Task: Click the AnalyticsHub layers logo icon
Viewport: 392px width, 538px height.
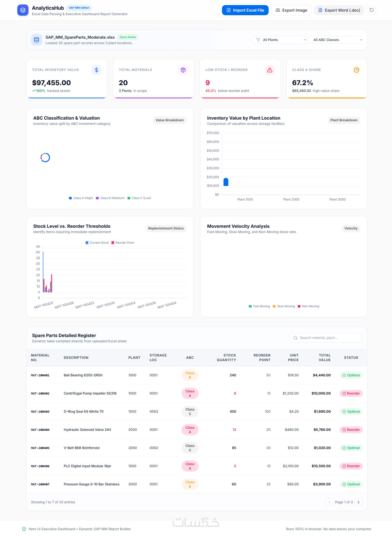Action: click(x=23, y=10)
